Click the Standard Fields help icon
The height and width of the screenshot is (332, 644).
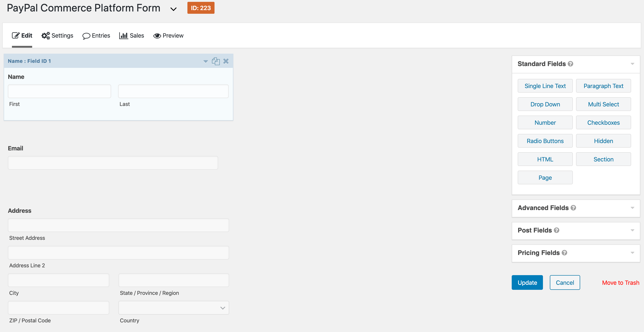(x=570, y=64)
